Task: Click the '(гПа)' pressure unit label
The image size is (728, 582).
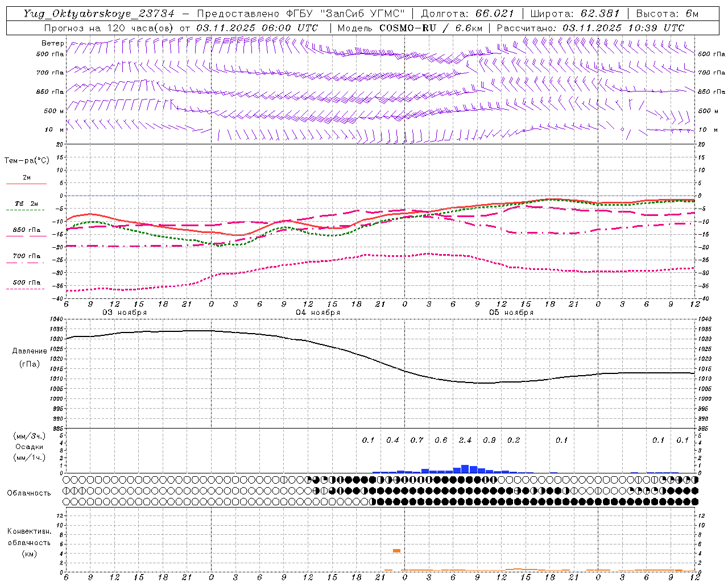Action: 30,364
